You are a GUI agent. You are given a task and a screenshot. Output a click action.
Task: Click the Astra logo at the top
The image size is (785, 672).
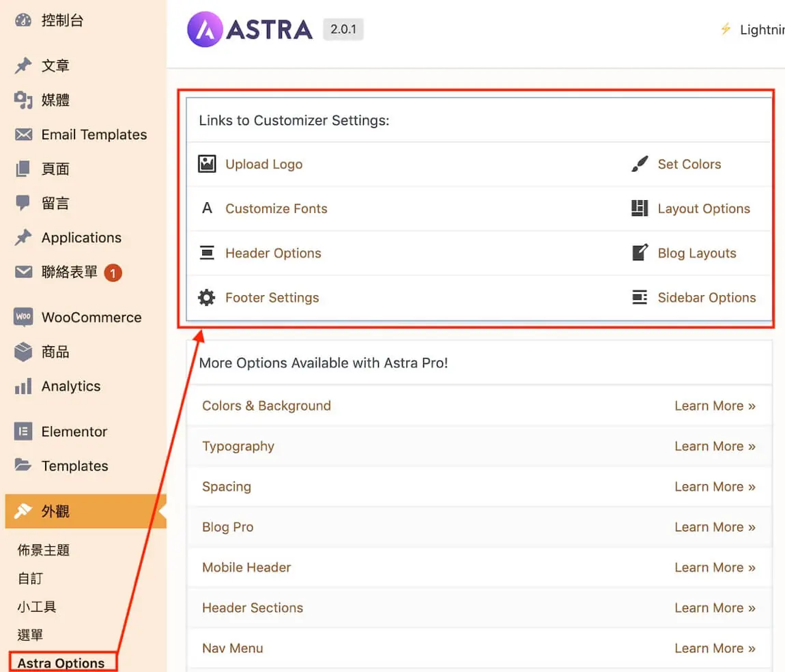point(250,29)
